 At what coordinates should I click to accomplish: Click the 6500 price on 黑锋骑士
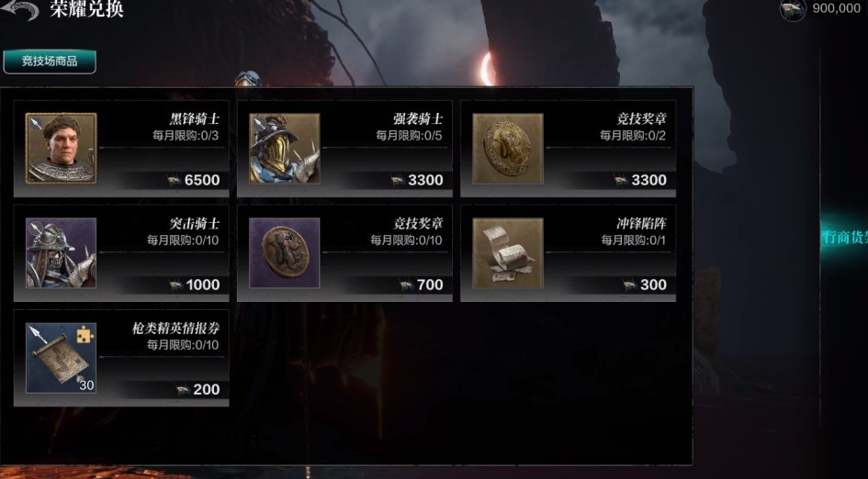coord(195,181)
